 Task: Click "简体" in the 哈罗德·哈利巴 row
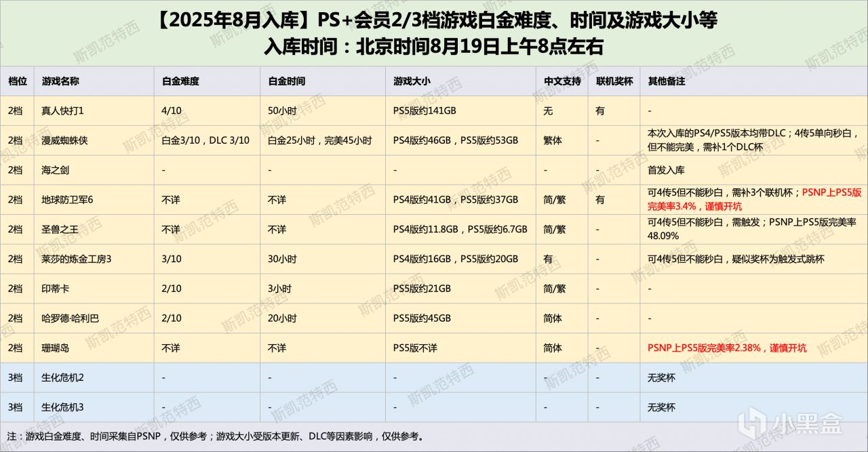click(553, 319)
